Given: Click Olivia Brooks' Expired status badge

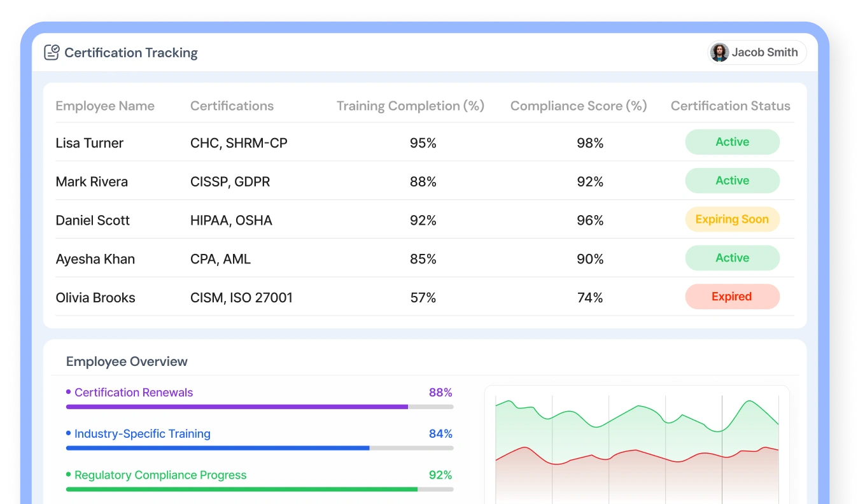Looking at the screenshot, I should click(733, 297).
